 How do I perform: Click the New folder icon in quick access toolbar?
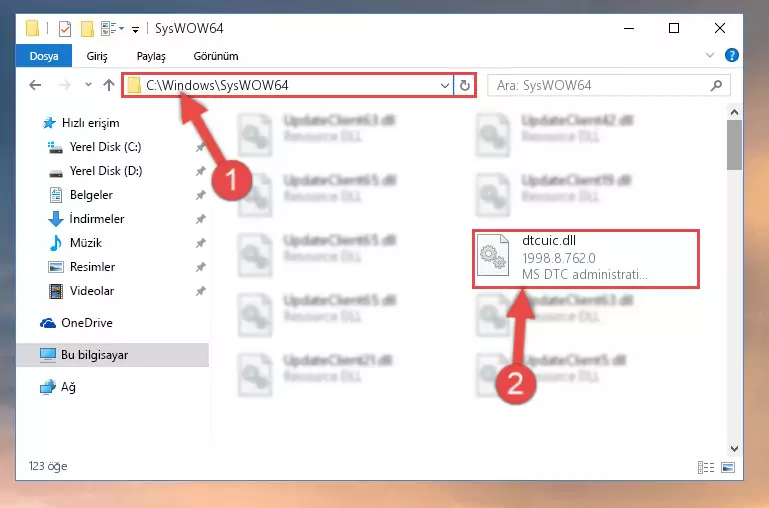(87, 29)
